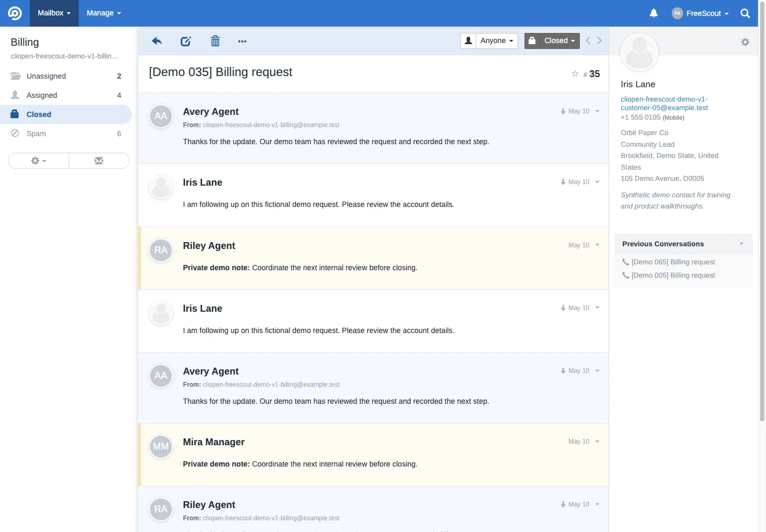This screenshot has width=766, height=532.
Task: Open thread menu for first Iris Lane message
Action: [597, 182]
